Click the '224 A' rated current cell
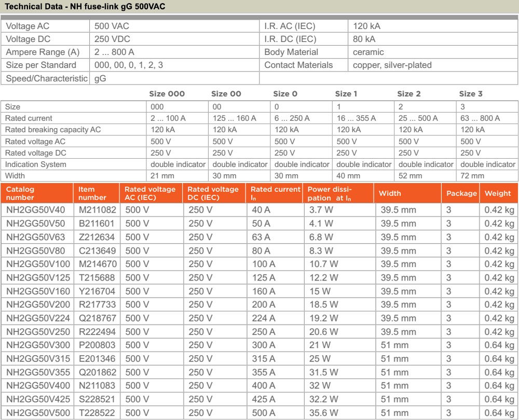Image resolution: width=519 pixels, height=420 pixels. click(264, 318)
